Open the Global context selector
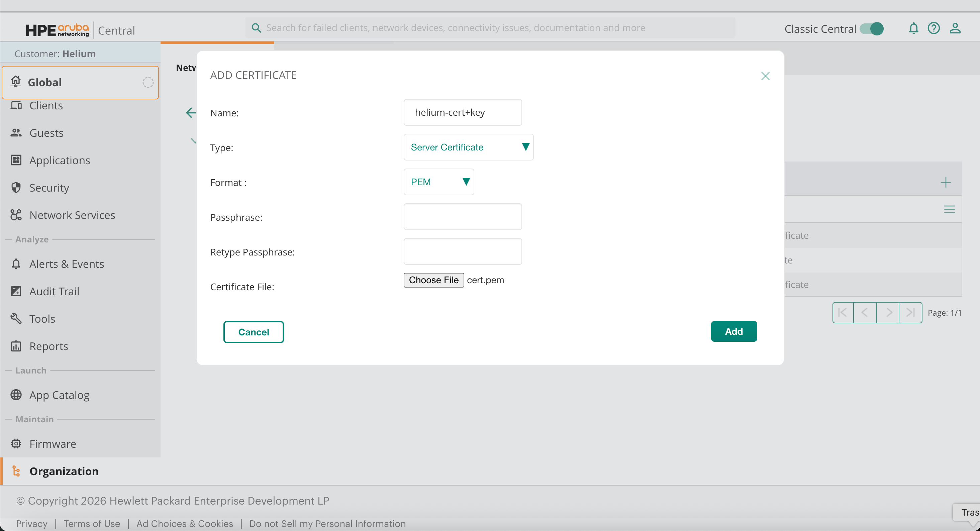 click(80, 83)
